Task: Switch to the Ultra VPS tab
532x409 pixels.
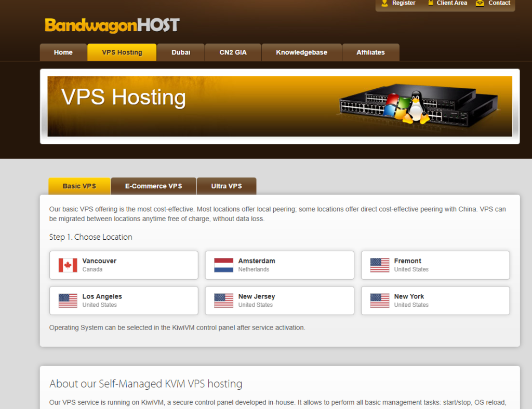Action: [227, 186]
